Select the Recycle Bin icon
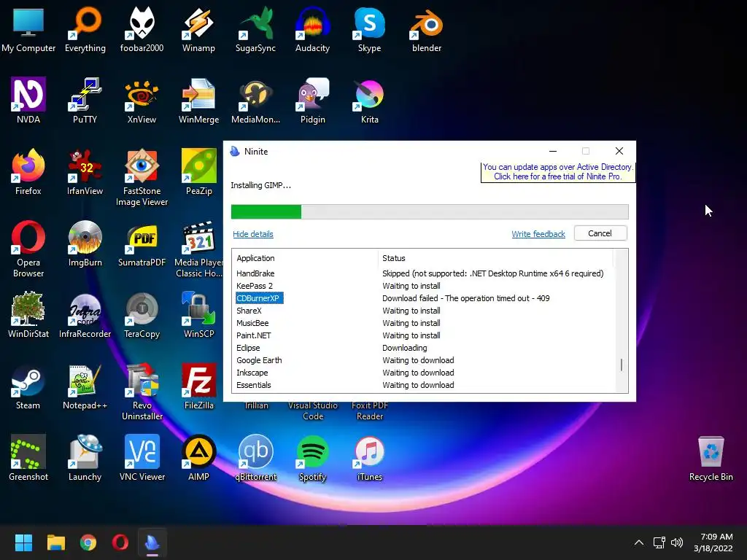The height and width of the screenshot is (560, 747). (711, 458)
